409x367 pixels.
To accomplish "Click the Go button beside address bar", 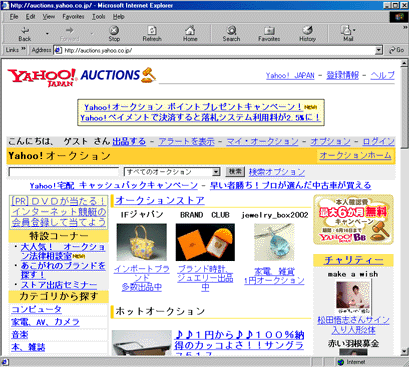I will pyautogui.click(x=397, y=50).
